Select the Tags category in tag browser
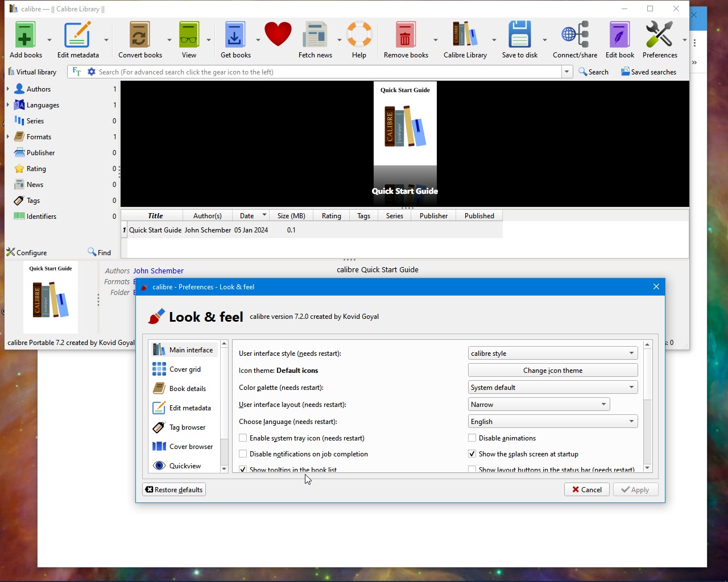728x582 pixels. pyautogui.click(x=33, y=201)
